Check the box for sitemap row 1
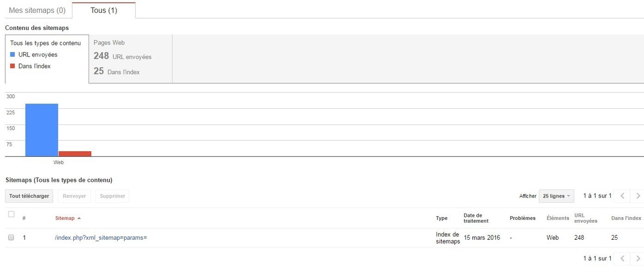This screenshot has height=272, width=644. (x=11, y=237)
